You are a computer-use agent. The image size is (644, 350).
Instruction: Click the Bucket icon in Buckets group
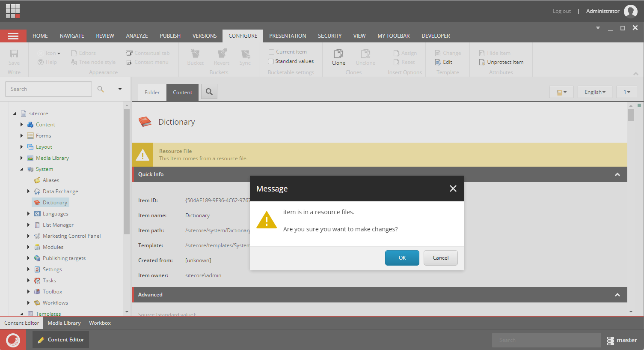[x=195, y=54]
